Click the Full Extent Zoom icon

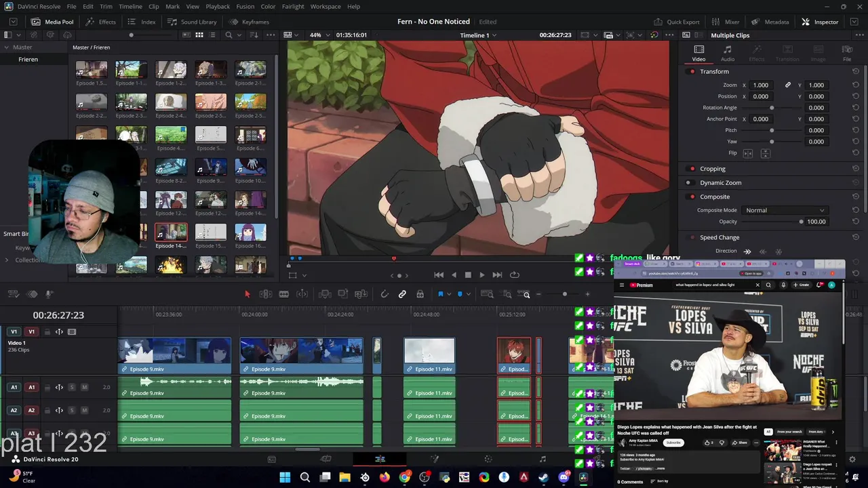click(x=487, y=294)
